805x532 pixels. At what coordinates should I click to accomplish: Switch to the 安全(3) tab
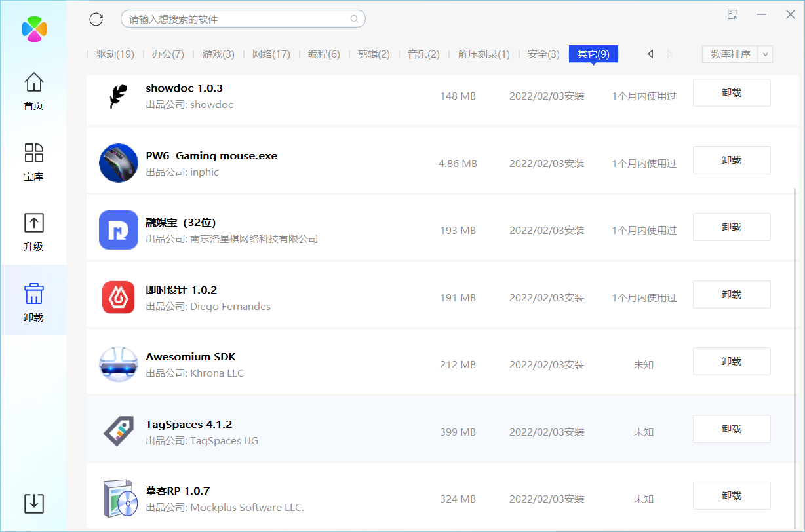[543, 54]
